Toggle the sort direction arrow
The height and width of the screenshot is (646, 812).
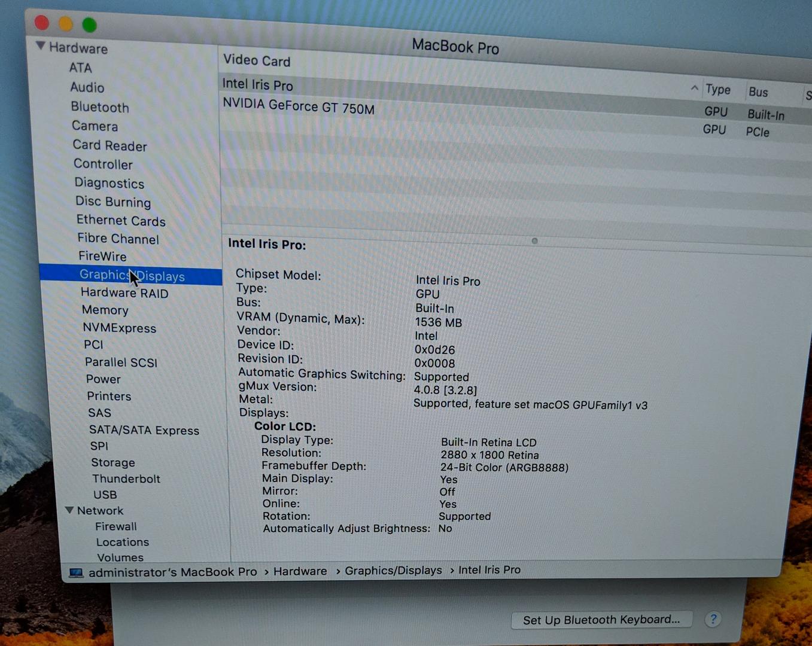coord(694,88)
